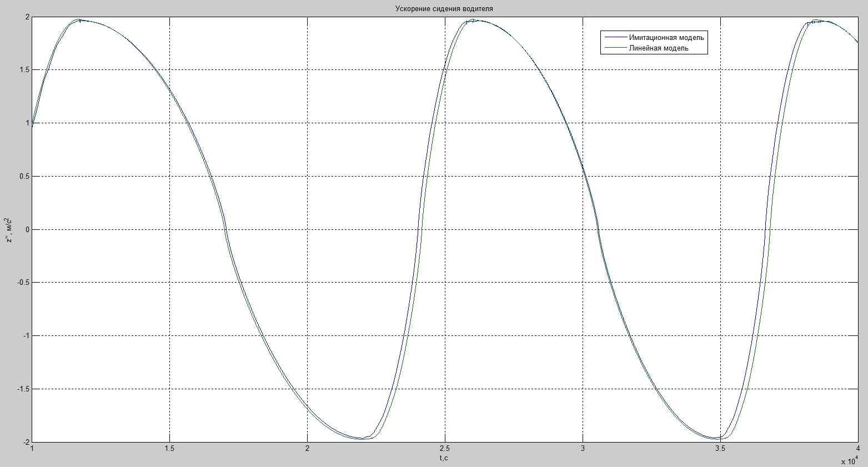Click the Y-axis tick label 0
The width and height of the screenshot is (868, 467).
click(x=26, y=229)
